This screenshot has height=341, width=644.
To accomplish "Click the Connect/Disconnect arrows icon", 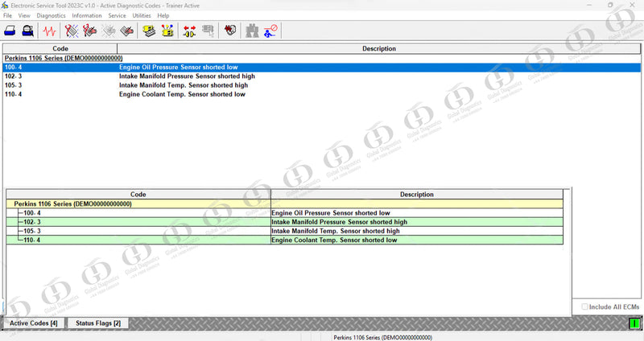I will [x=189, y=31].
